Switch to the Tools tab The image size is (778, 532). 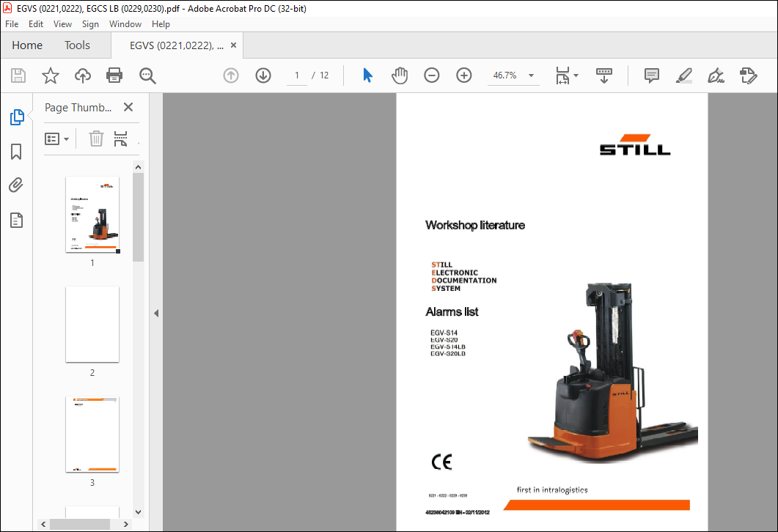(x=77, y=45)
